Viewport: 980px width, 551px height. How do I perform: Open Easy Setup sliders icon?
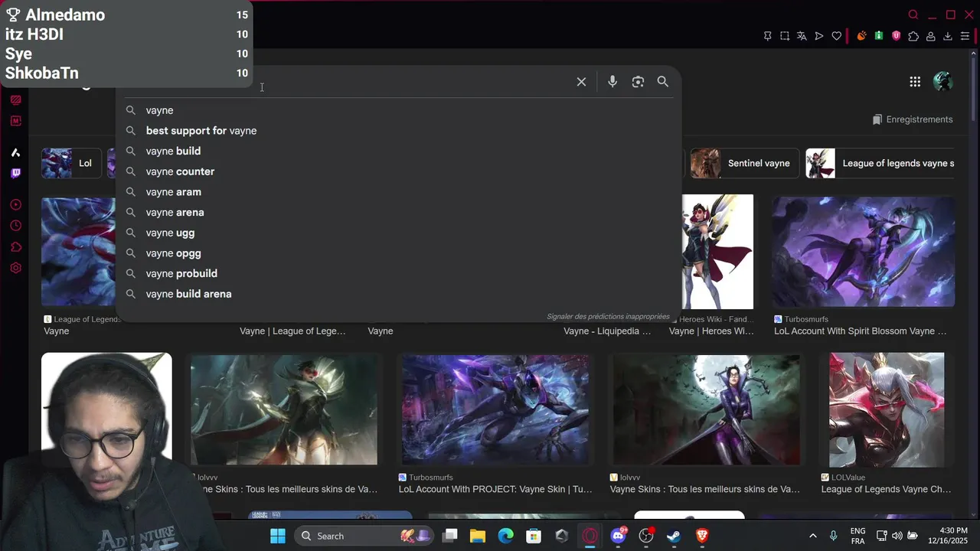(x=965, y=36)
